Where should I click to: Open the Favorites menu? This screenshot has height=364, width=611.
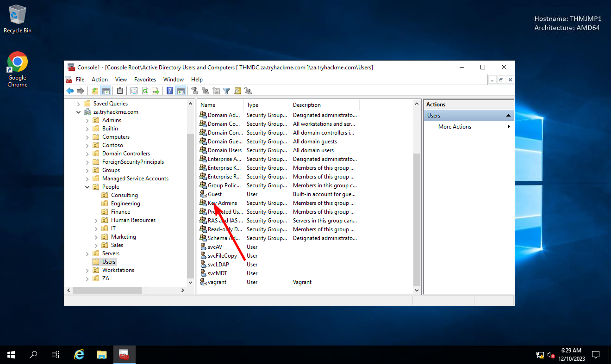pyautogui.click(x=145, y=80)
